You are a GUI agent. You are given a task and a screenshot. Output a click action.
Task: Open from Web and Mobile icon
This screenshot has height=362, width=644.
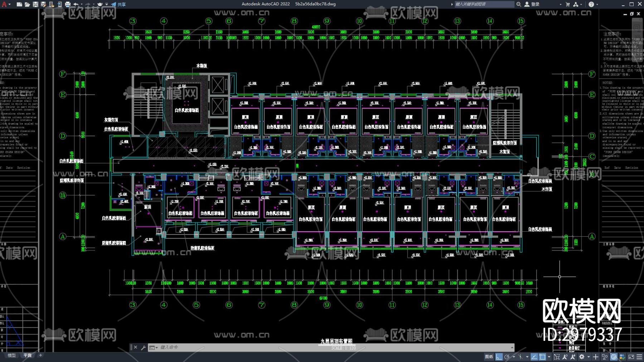[x=52, y=4]
